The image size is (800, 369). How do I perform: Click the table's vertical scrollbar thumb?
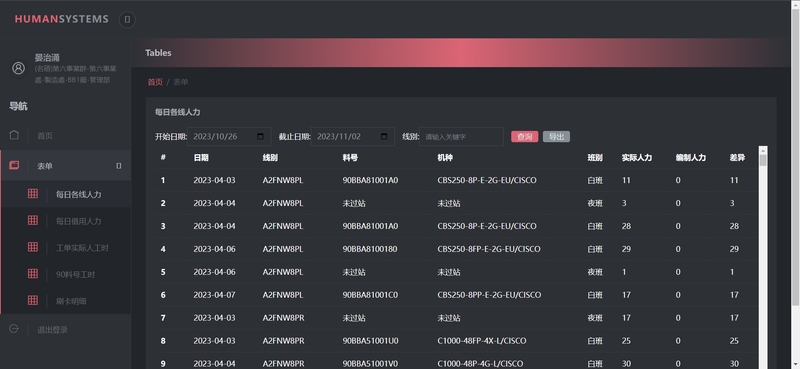[x=763, y=160]
